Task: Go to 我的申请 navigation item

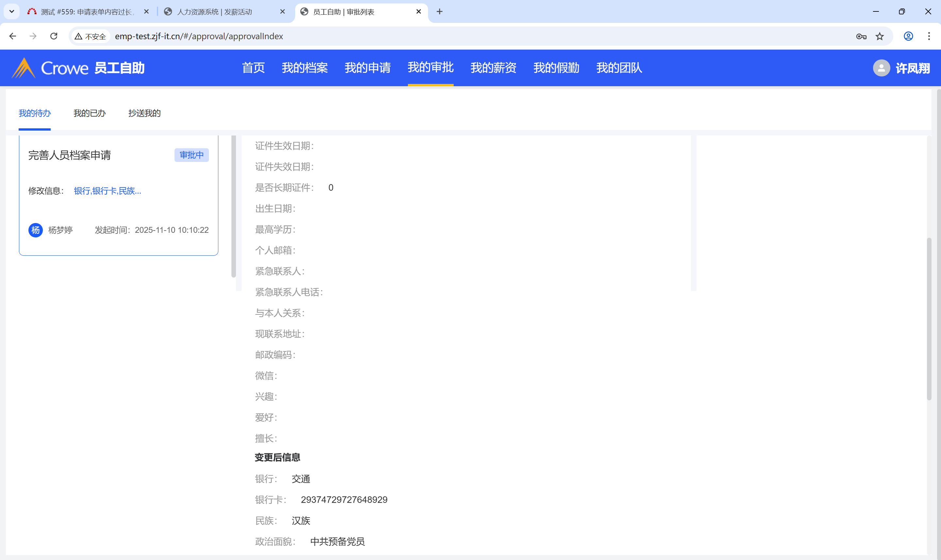Action: tap(367, 68)
